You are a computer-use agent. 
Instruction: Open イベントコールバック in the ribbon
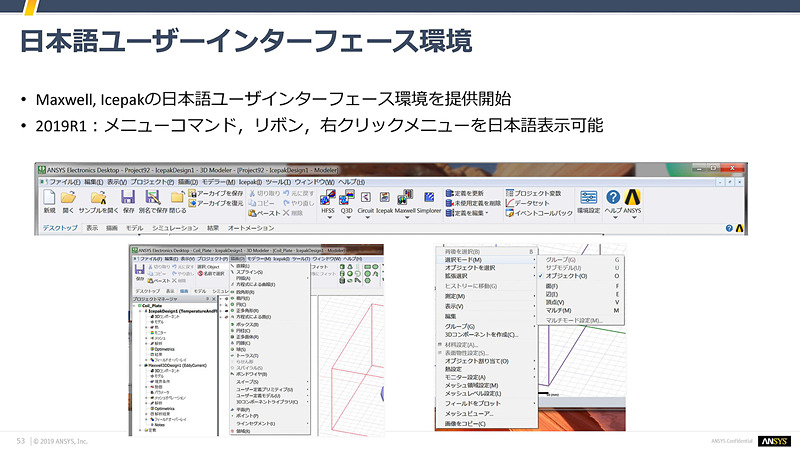tap(539, 213)
